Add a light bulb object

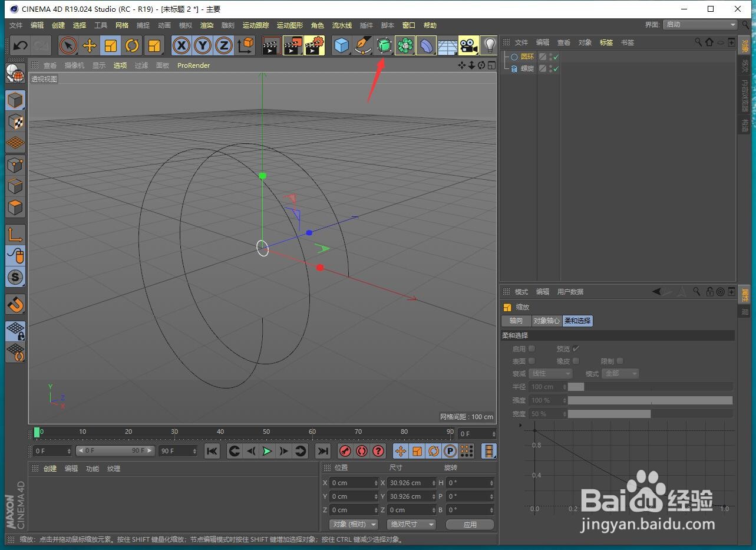[x=489, y=45]
